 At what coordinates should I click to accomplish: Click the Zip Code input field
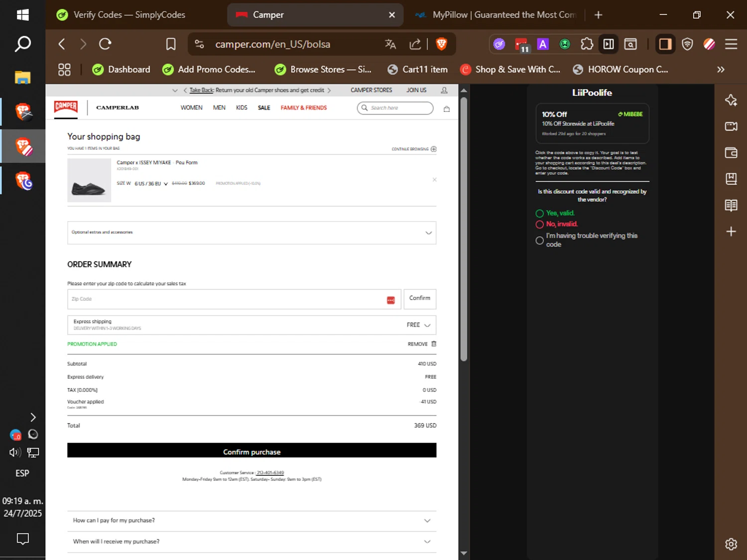(x=234, y=299)
